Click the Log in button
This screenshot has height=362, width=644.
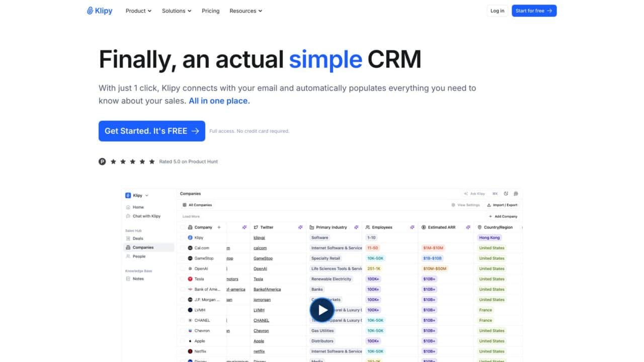(497, 11)
